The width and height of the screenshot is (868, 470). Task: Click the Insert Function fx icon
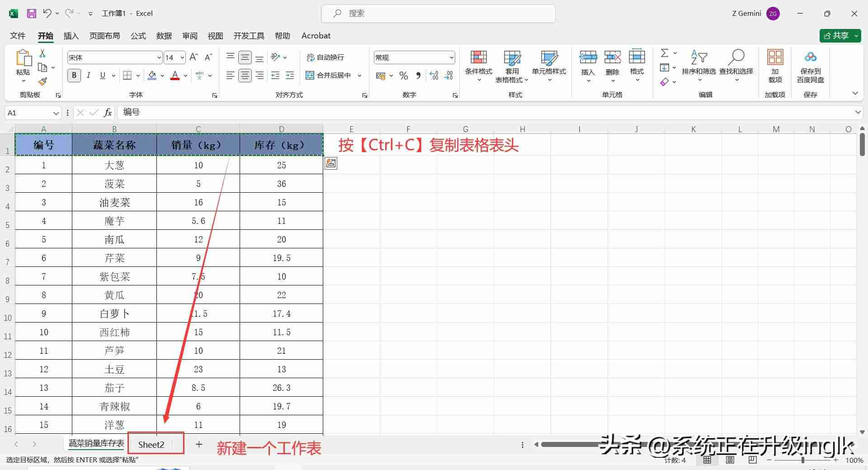[108, 113]
